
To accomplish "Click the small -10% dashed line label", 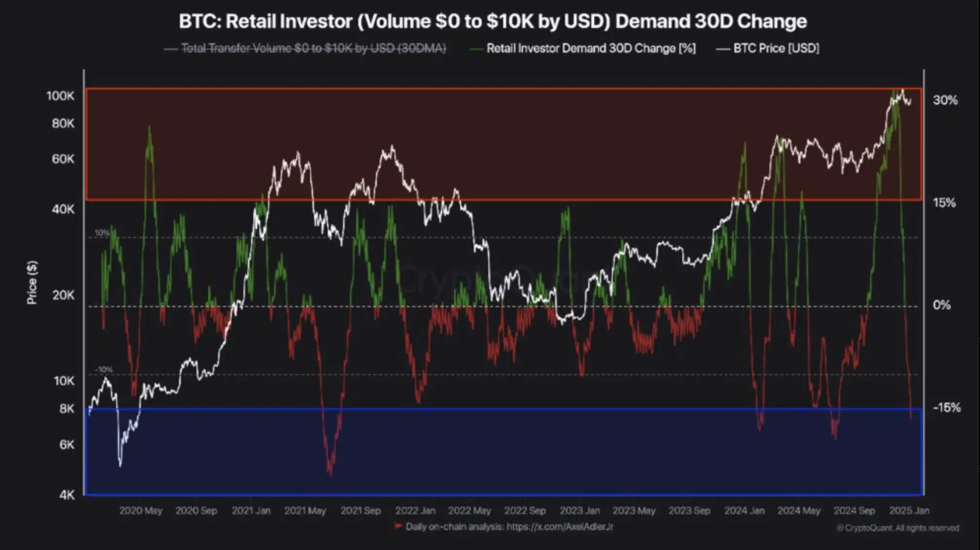I will 103,369.
